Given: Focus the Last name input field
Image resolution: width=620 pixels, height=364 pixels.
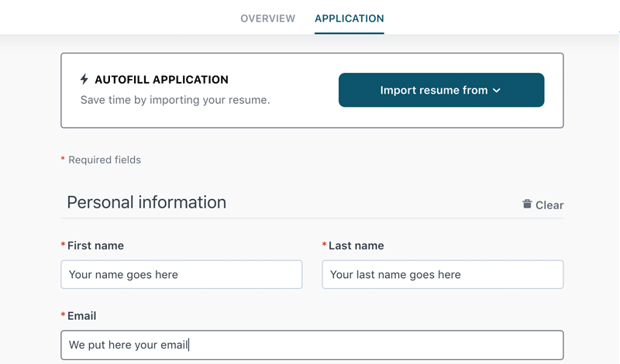Looking at the screenshot, I should [443, 274].
